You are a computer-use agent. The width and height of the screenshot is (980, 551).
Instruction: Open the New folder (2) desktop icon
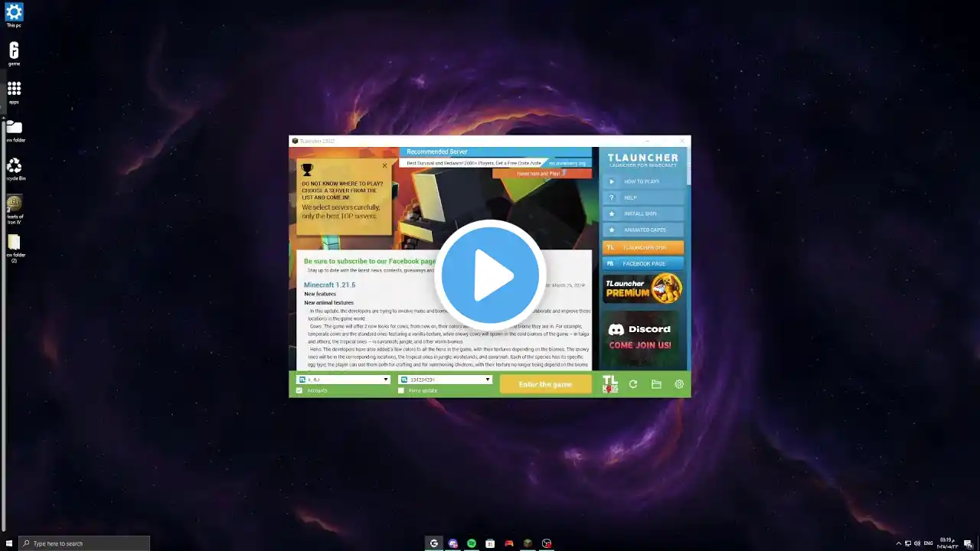pos(14,248)
